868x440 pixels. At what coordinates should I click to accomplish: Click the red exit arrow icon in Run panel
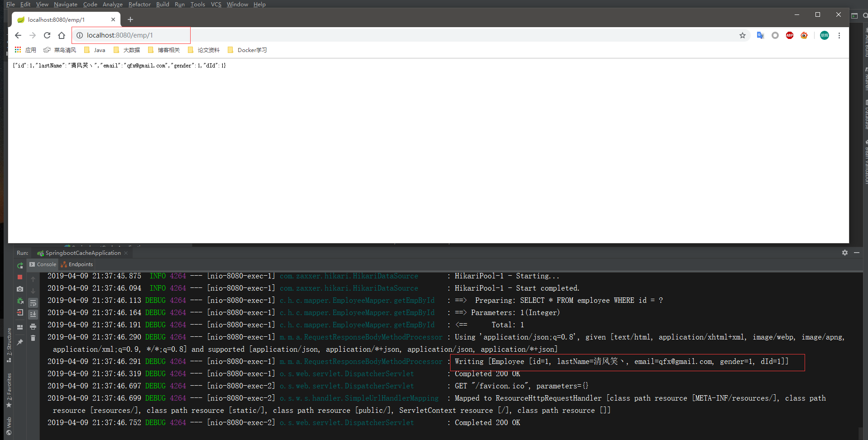click(20, 312)
